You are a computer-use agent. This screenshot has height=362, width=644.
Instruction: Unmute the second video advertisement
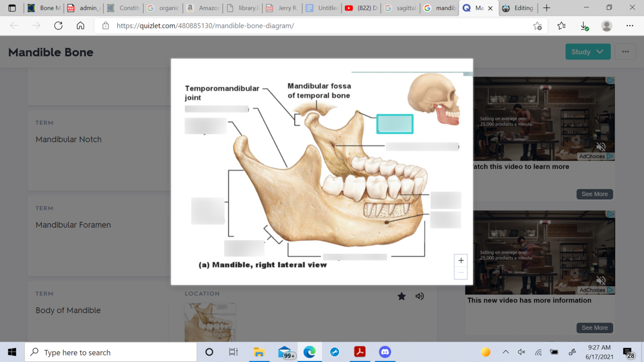601,280
